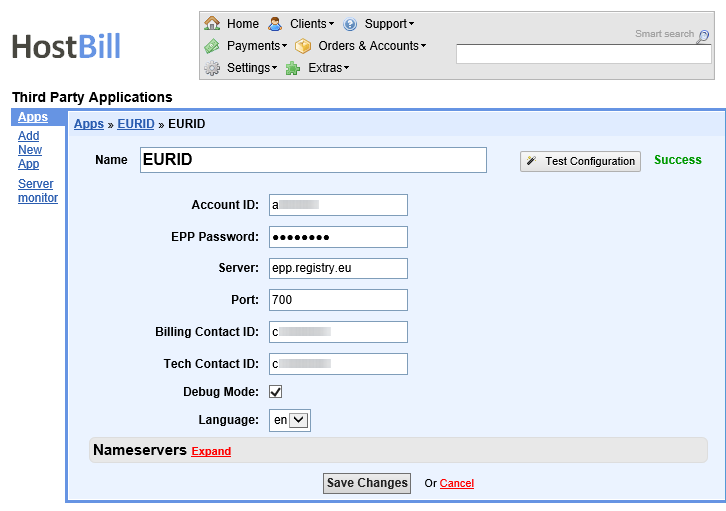Click the Extras puzzle piece icon
The image size is (726, 511).
tap(293, 68)
